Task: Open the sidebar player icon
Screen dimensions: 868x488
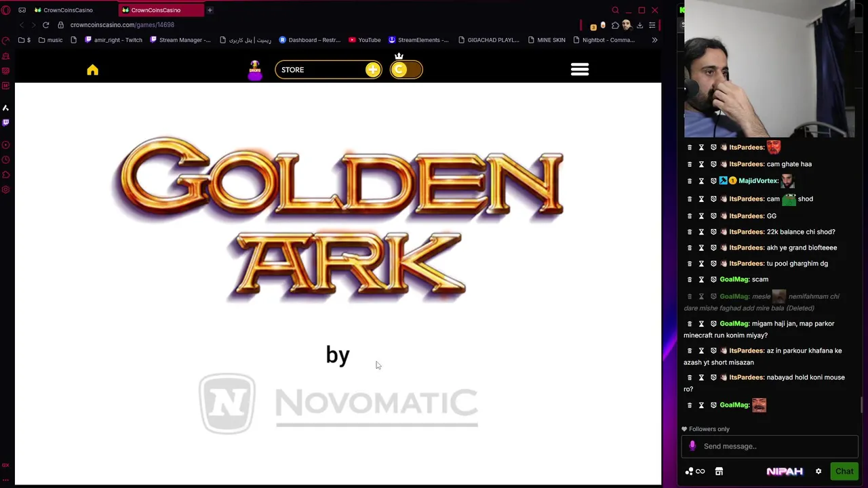Action: click(x=5, y=145)
